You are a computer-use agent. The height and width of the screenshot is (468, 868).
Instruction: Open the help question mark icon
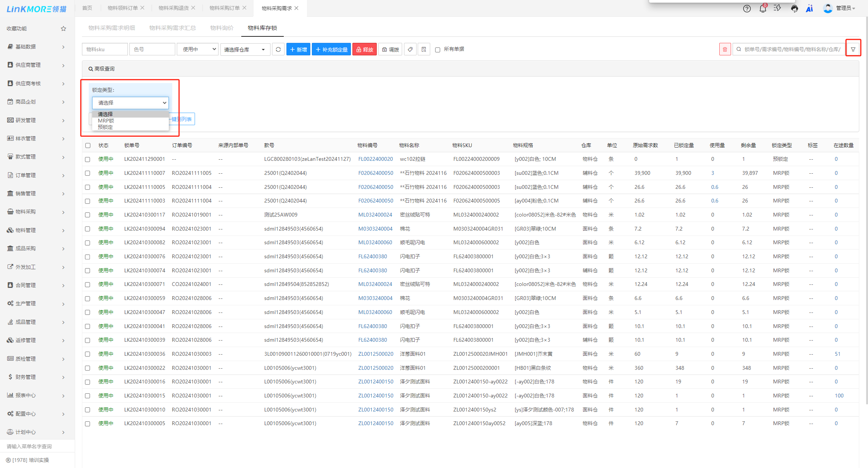coord(747,8)
